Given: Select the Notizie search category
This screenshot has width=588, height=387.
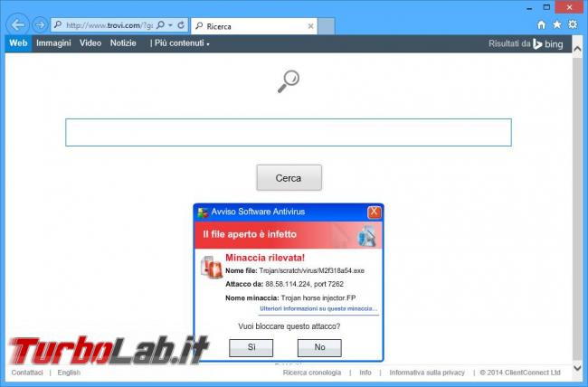Looking at the screenshot, I should click(x=123, y=43).
